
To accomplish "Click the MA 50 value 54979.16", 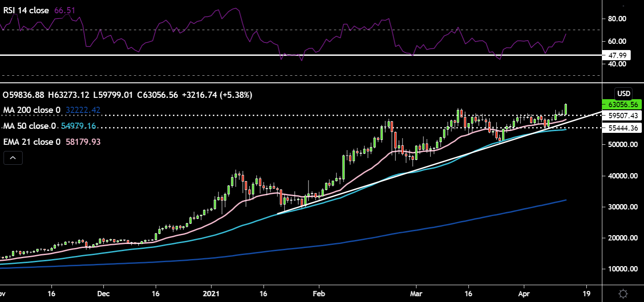I will (79, 126).
